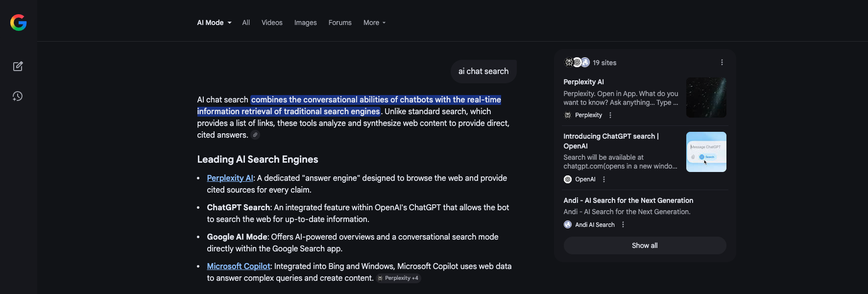This screenshot has height=294, width=868.
Task: Open the Perplexity AI link in the bullet list
Action: click(230, 178)
